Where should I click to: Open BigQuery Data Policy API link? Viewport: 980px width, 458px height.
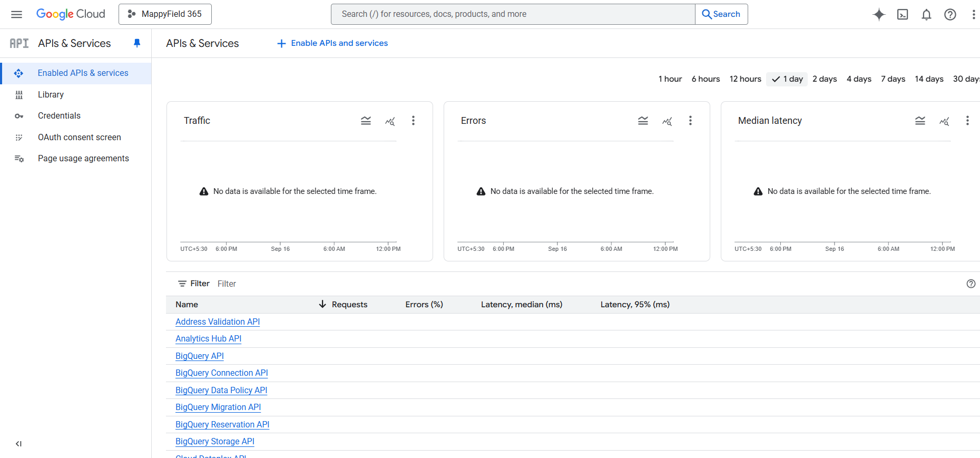click(x=221, y=391)
